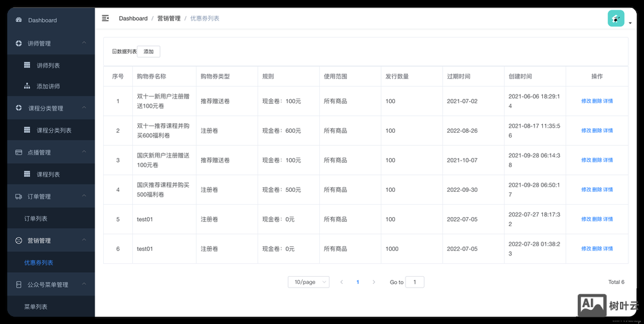
Task: Collapse the 公众号菜单管理 submenu chevron
Action: 84,284
